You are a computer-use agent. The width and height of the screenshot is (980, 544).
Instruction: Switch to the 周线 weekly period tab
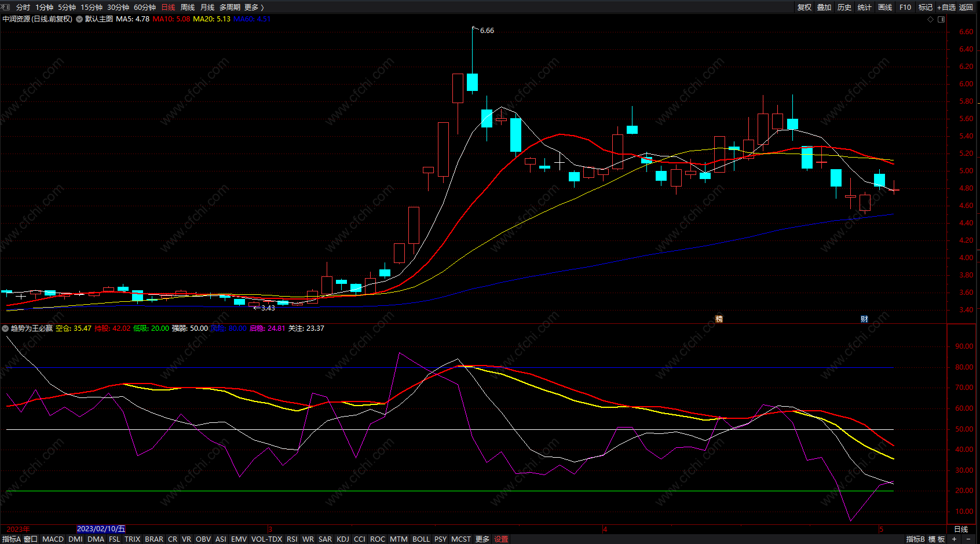point(188,7)
